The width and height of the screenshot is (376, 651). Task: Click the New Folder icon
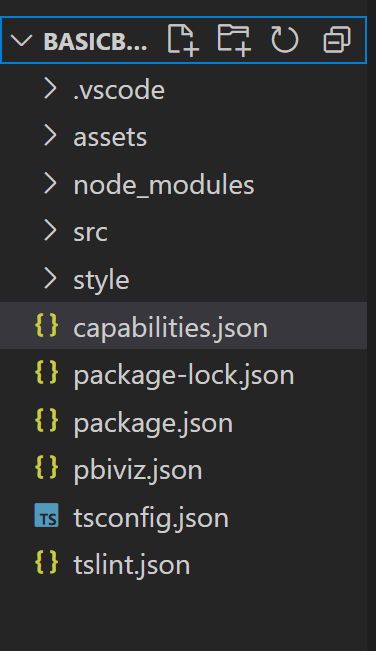point(234,40)
